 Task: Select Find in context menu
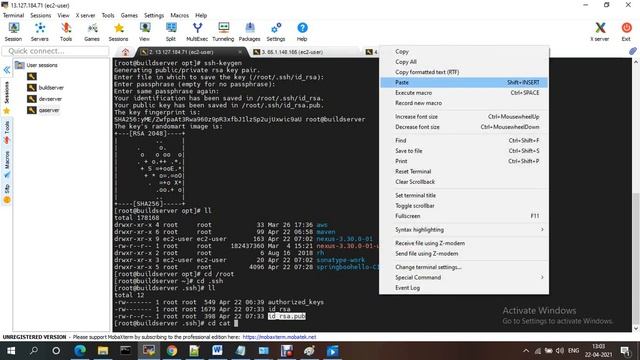(464, 140)
